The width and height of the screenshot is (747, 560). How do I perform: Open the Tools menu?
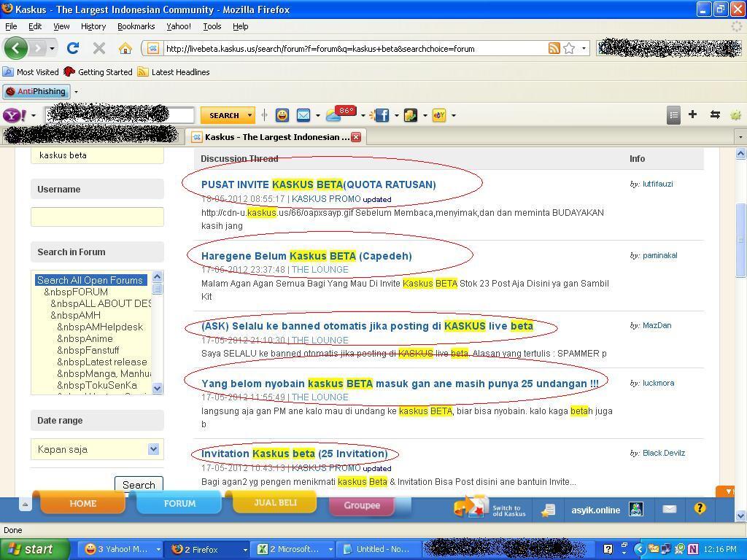pos(212,26)
